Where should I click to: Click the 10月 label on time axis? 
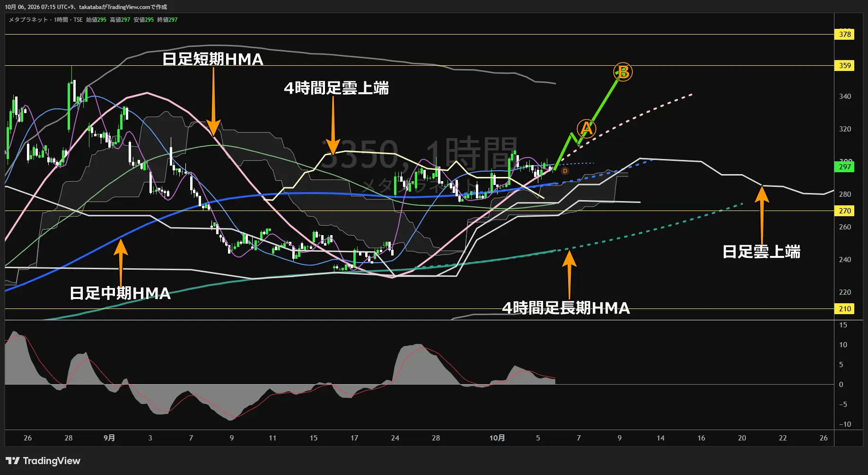point(497,438)
